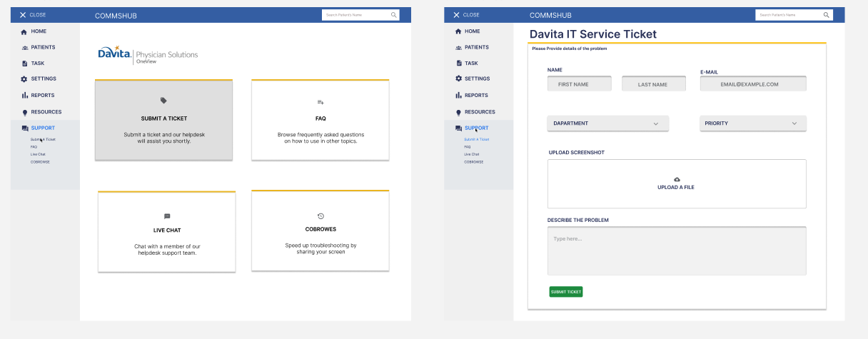
Task: Click the chevron arrow on the Dapartment field
Action: click(656, 123)
